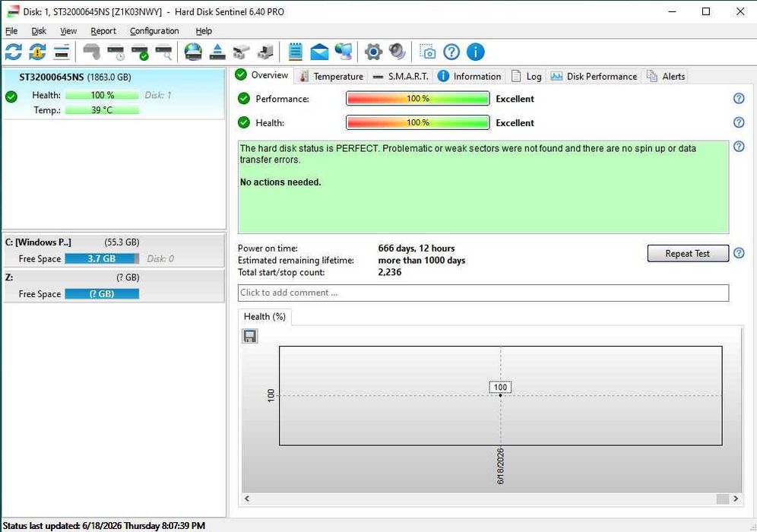Click the Temp. 39 °C bar in disk panel
Viewport: 757px width, 532px height.
[102, 110]
